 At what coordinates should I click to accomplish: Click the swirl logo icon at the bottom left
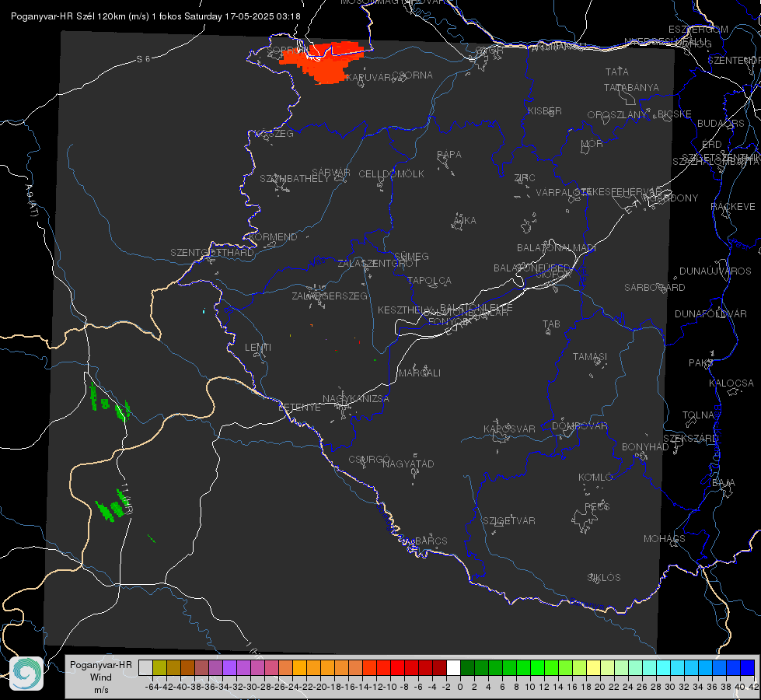pyautogui.click(x=26, y=674)
